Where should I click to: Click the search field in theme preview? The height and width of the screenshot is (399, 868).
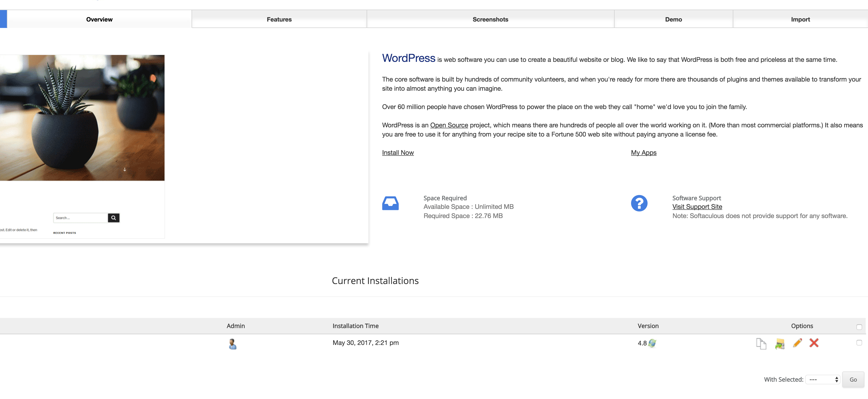tap(80, 218)
